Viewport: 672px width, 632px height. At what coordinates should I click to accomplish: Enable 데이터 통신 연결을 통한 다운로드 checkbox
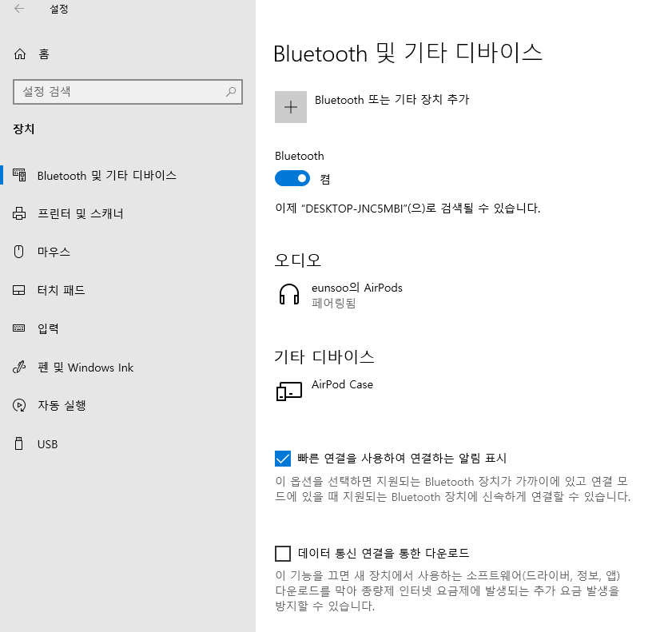(283, 553)
